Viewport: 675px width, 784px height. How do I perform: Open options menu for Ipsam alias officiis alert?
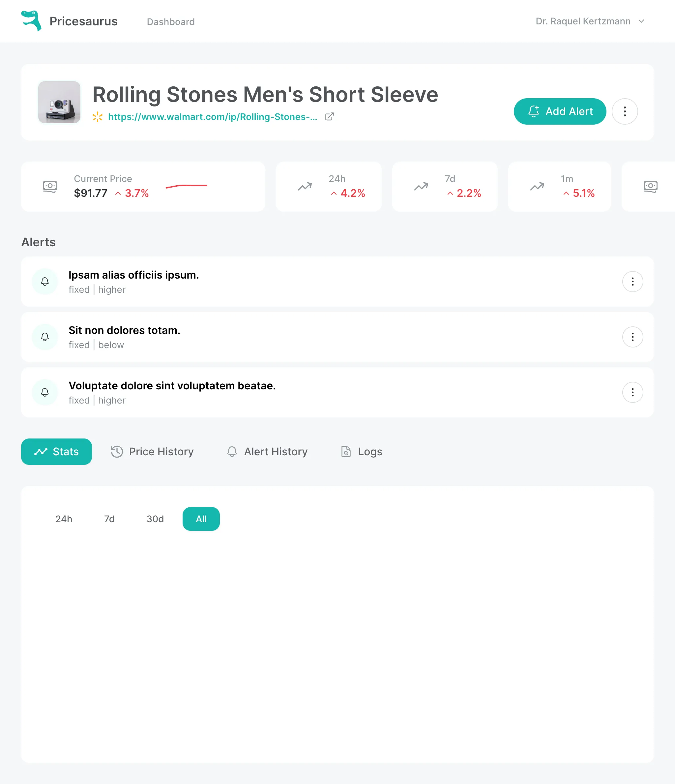pyautogui.click(x=632, y=282)
